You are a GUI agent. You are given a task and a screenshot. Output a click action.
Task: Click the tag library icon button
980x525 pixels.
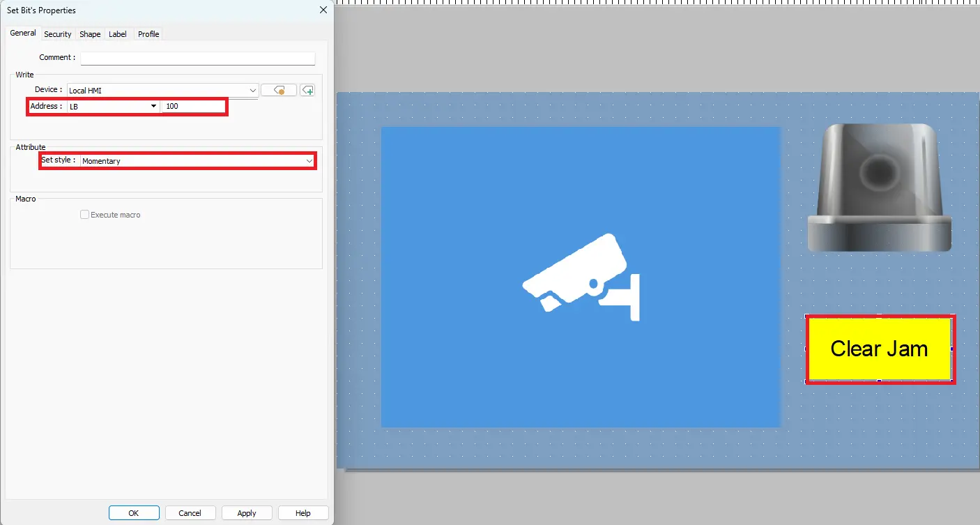pos(279,90)
